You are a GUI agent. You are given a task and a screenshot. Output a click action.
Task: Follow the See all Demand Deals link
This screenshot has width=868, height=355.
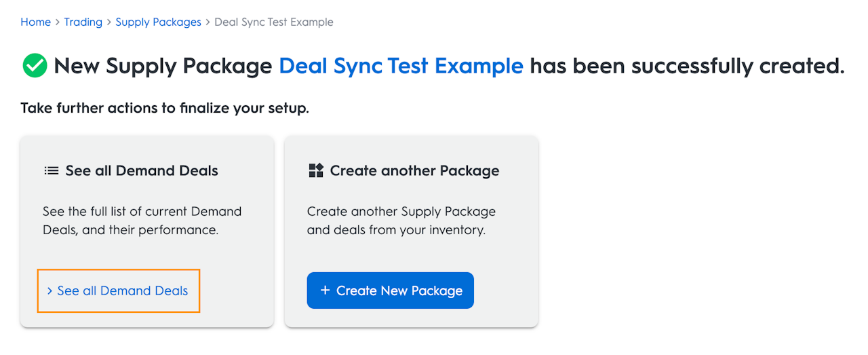point(122,291)
